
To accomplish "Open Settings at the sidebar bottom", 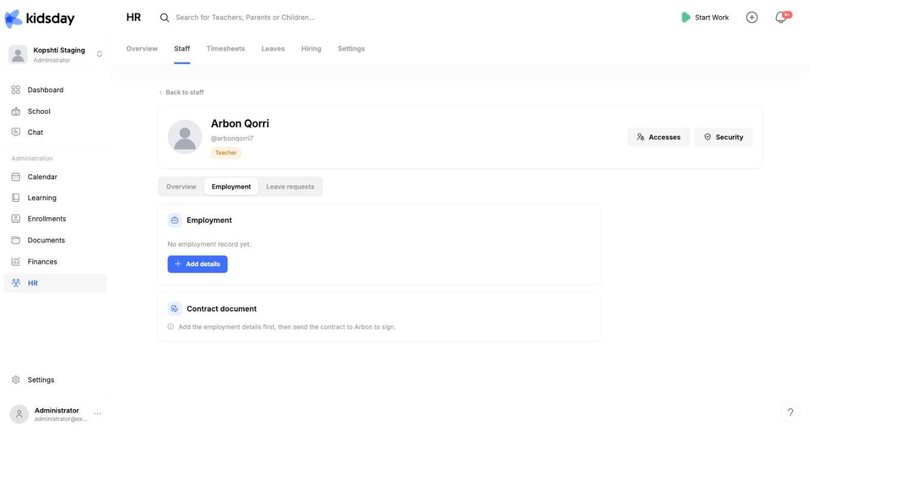I will tap(55, 380).
